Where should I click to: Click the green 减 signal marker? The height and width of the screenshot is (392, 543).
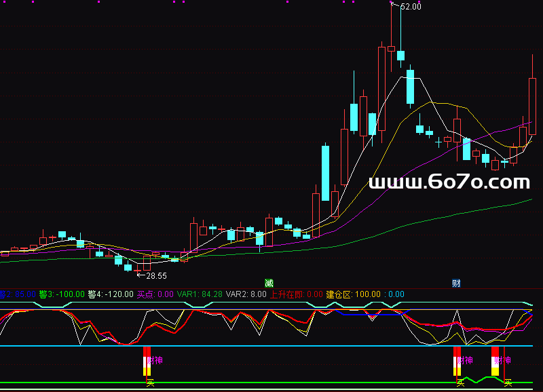click(269, 283)
